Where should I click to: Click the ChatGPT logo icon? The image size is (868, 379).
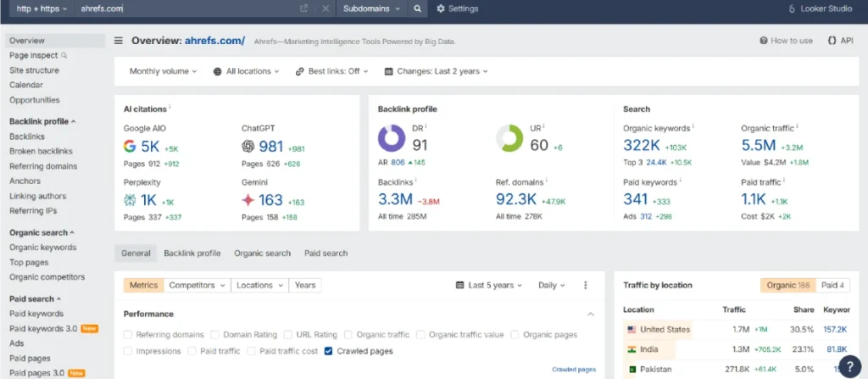(248, 147)
